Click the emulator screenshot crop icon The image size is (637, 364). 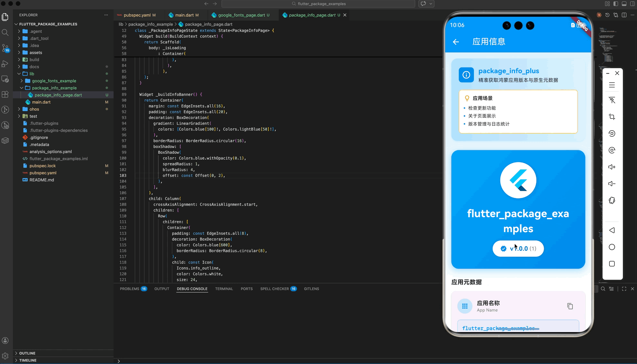coord(612,117)
